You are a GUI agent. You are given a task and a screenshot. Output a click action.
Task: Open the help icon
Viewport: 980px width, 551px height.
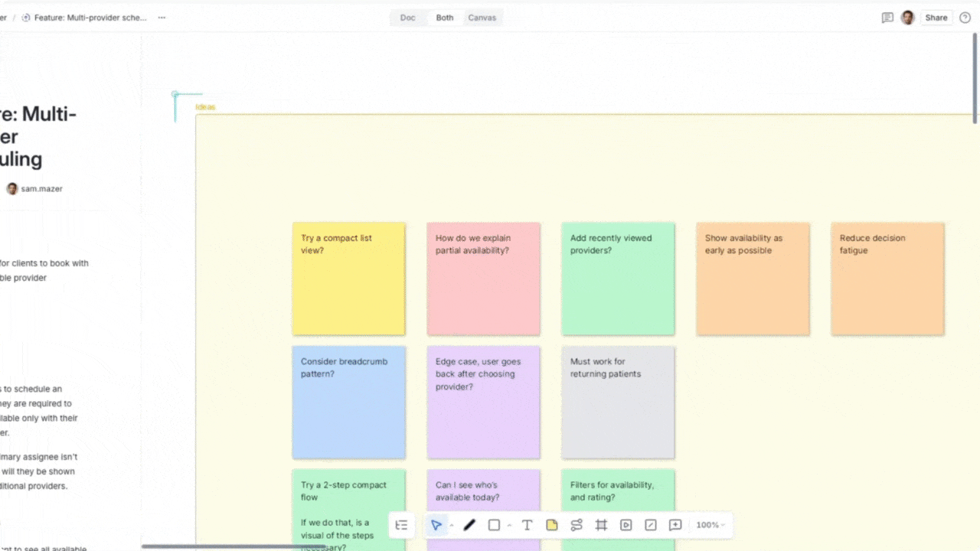tap(965, 18)
